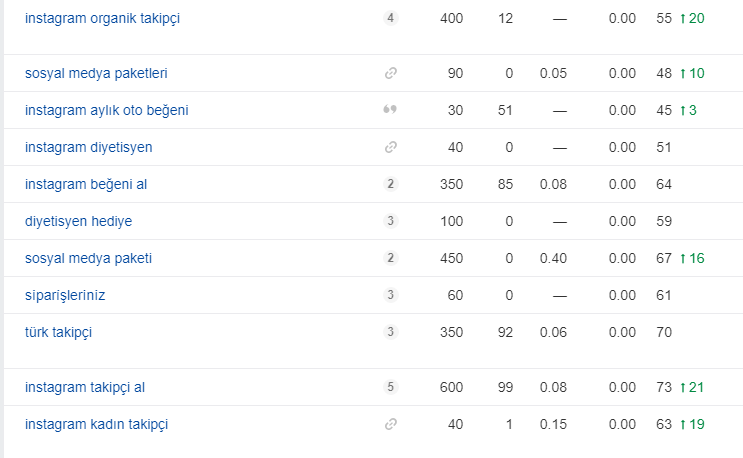Click the badge 3 for siparişleriniz
743x458 pixels.
[x=390, y=295]
